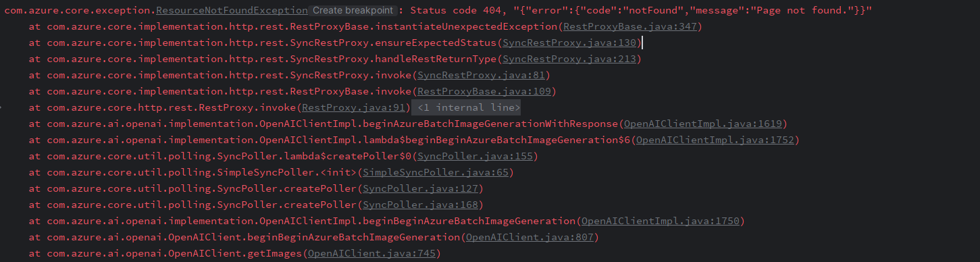Open OpenAIClientImpl.java:1750 source link

(660, 221)
